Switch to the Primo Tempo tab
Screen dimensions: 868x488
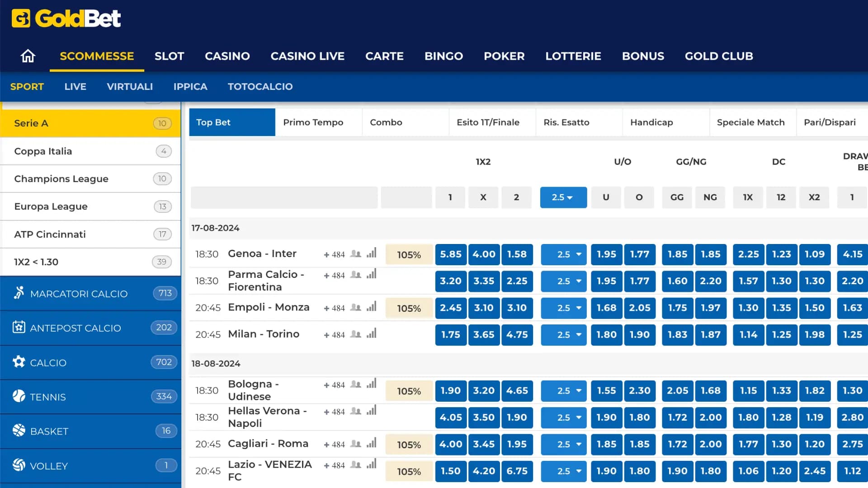[313, 122]
